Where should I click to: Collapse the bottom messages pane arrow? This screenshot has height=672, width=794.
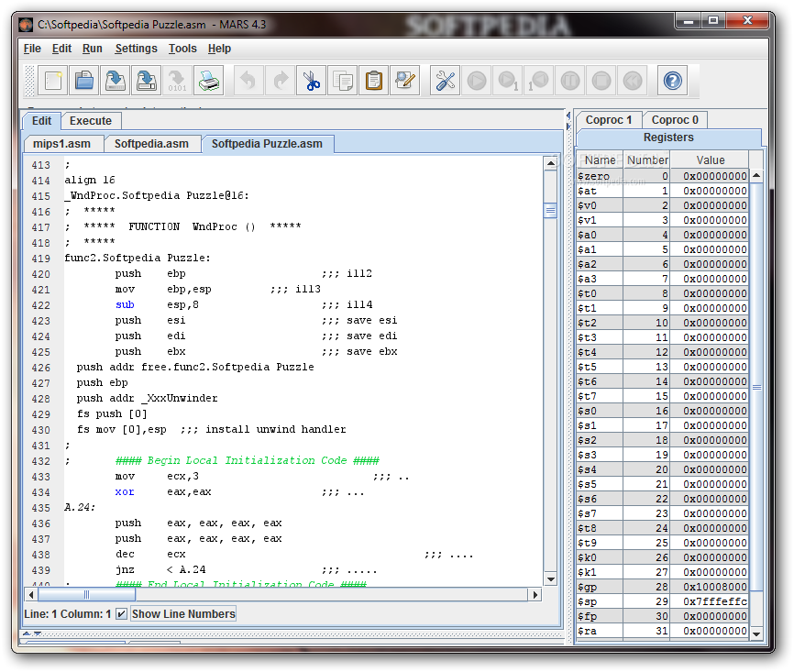coord(38,633)
